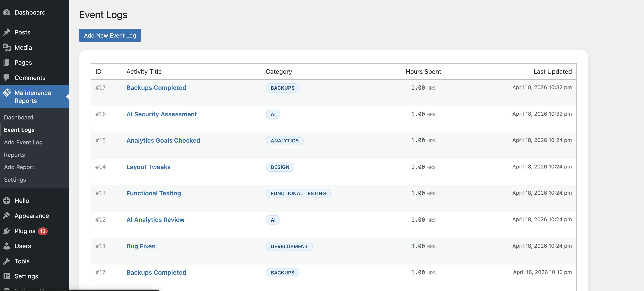Click the FUNCTIONAL TESTING category badge

pyautogui.click(x=298, y=193)
